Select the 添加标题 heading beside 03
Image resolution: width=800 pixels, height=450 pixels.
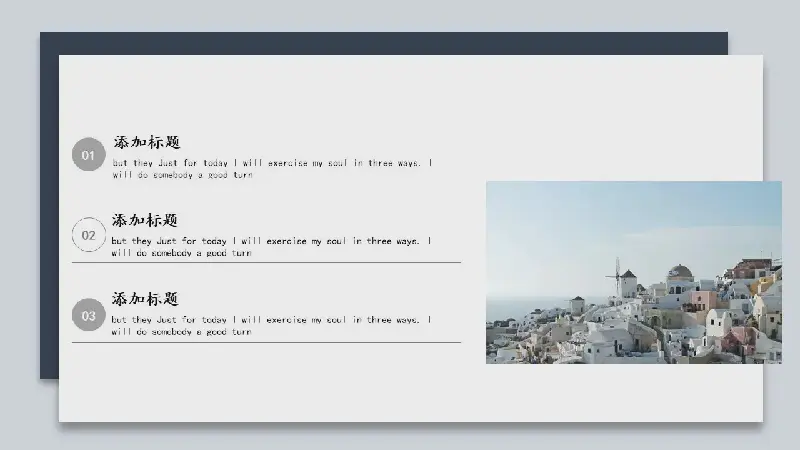coord(146,298)
